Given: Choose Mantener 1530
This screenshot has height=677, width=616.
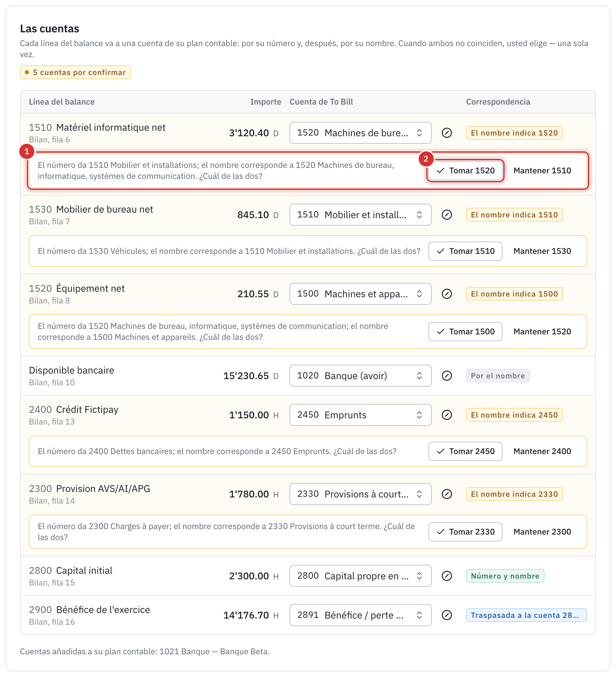Looking at the screenshot, I should click(x=542, y=251).
